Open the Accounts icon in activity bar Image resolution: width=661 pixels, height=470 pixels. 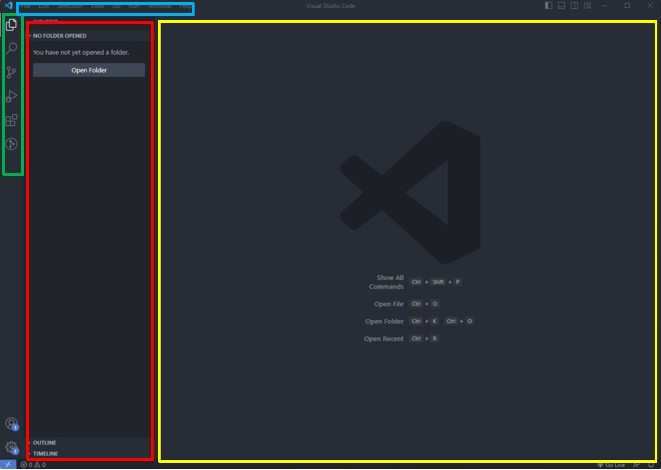(11, 423)
